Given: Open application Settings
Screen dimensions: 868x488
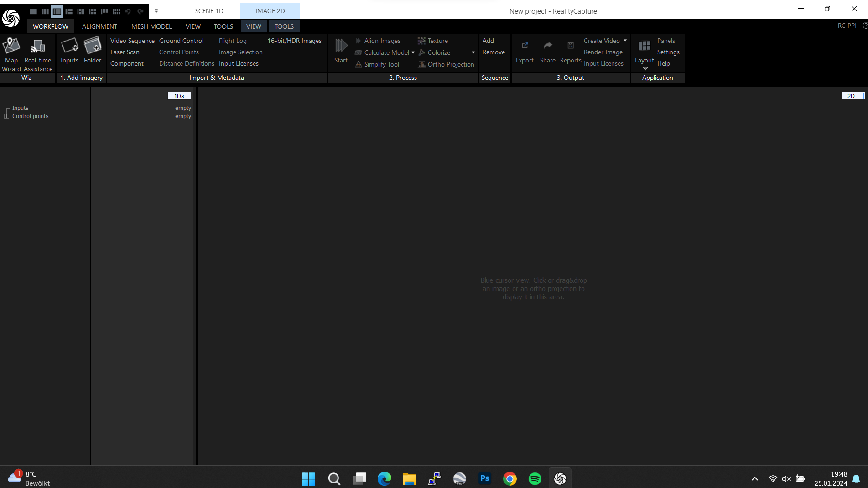Looking at the screenshot, I should pos(668,52).
